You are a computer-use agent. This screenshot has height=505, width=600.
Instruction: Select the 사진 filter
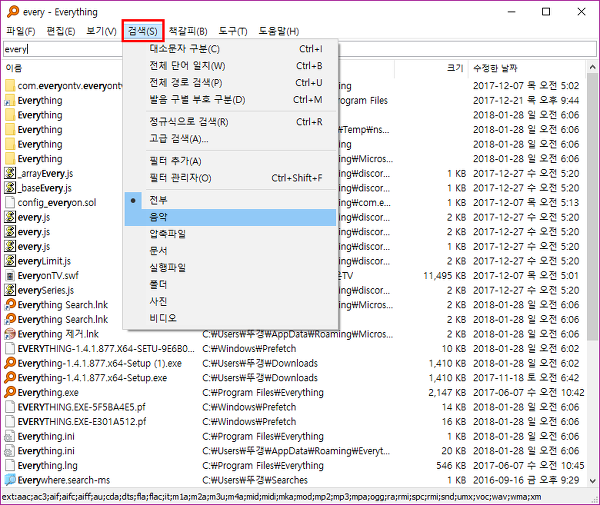tap(230, 301)
